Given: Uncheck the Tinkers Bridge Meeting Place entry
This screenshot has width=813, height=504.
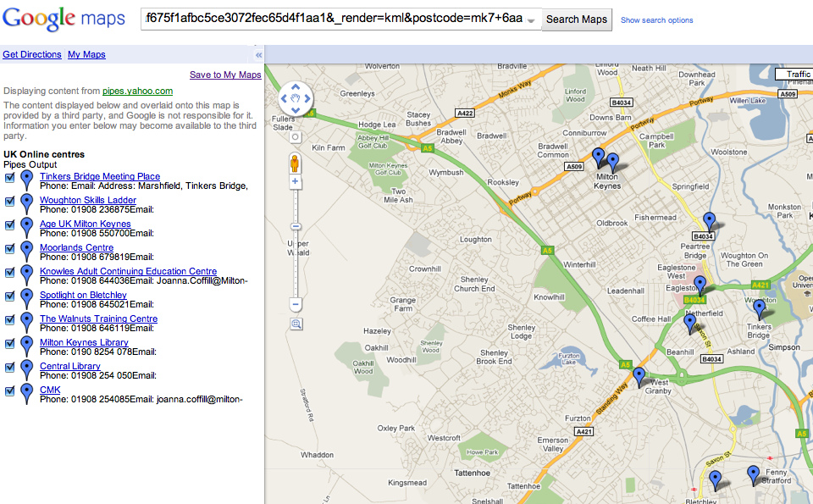Looking at the screenshot, I should 9,176.
